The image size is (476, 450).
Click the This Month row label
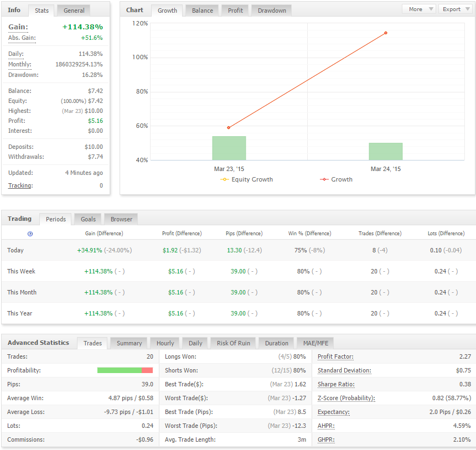pos(22,292)
